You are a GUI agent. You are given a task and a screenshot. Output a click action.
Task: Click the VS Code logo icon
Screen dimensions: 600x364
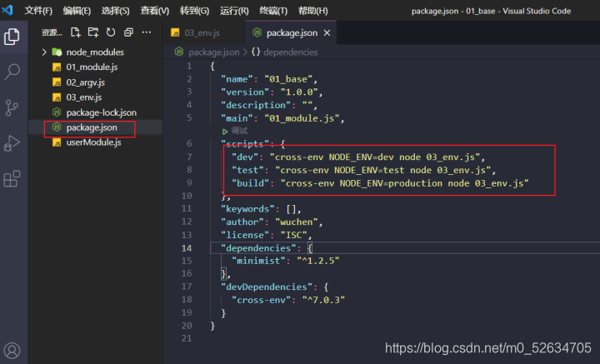pos(7,10)
